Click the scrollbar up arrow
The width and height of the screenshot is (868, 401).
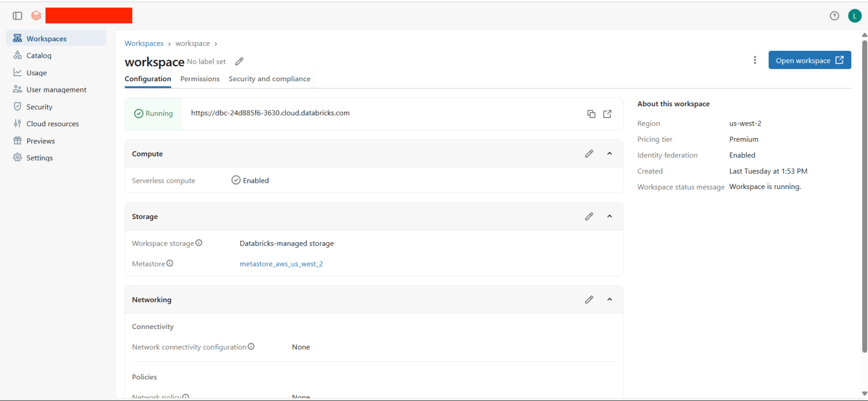click(864, 35)
